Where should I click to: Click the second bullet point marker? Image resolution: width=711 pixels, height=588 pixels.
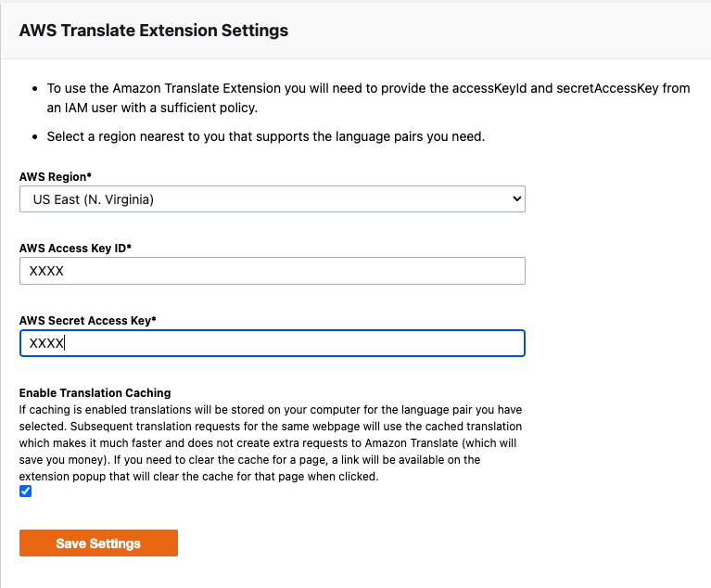(x=34, y=137)
